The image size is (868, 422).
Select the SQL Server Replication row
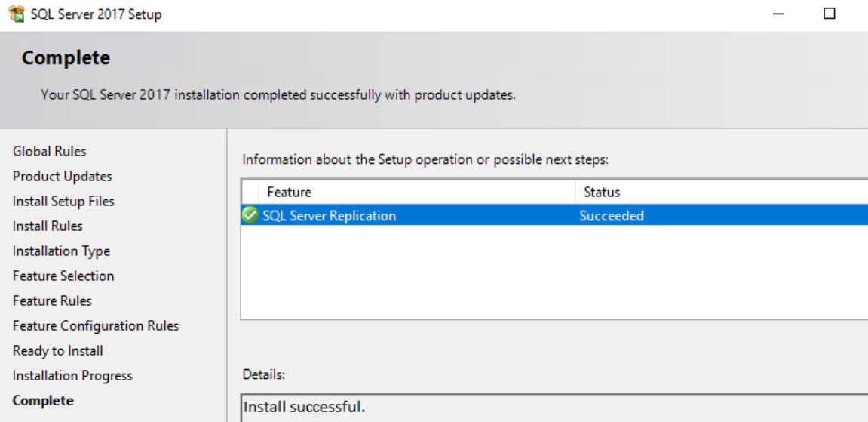pyautogui.click(x=555, y=215)
